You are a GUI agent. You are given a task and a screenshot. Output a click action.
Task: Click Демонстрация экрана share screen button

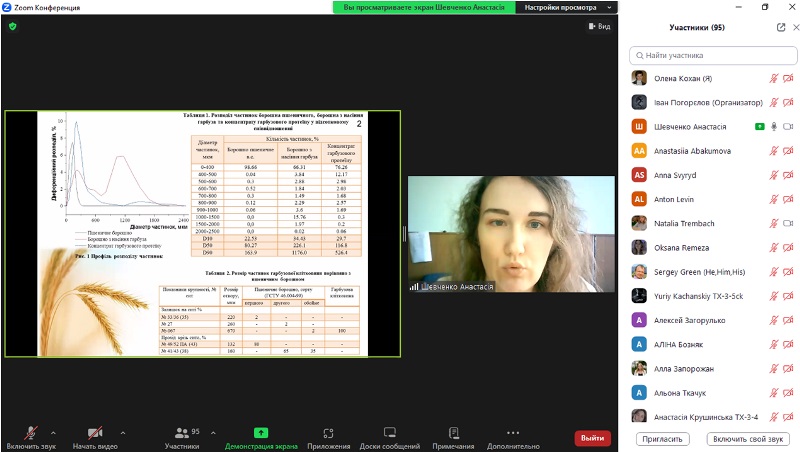coord(261,438)
